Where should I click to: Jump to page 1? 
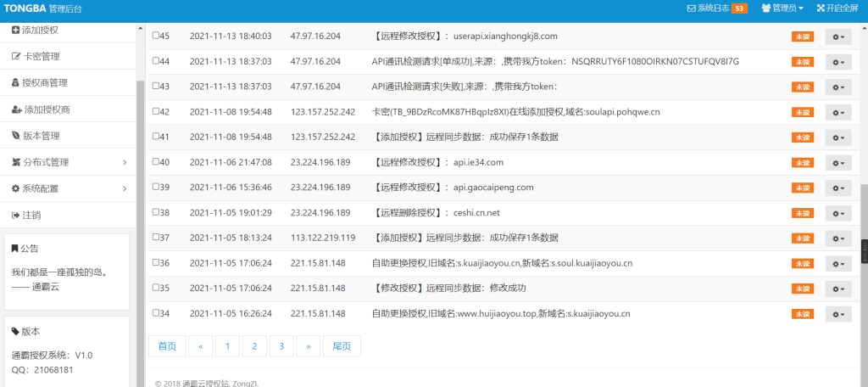227,346
